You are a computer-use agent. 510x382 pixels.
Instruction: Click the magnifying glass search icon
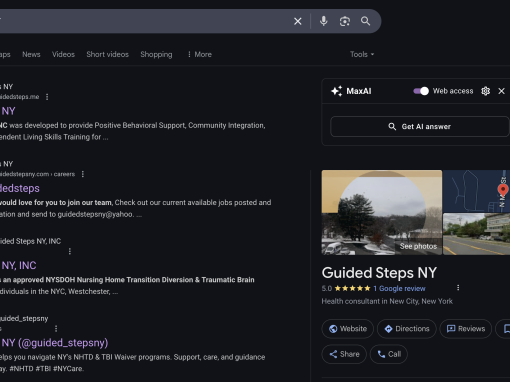[x=366, y=21]
